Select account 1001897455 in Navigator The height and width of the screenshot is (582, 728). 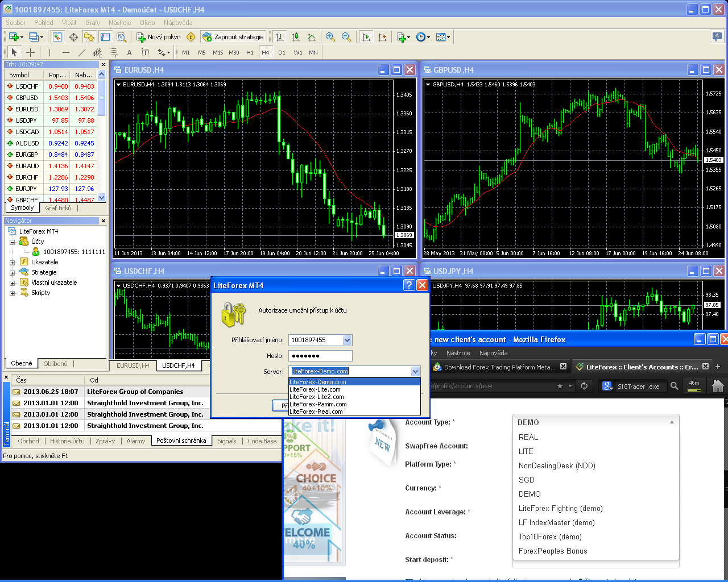tap(74, 252)
